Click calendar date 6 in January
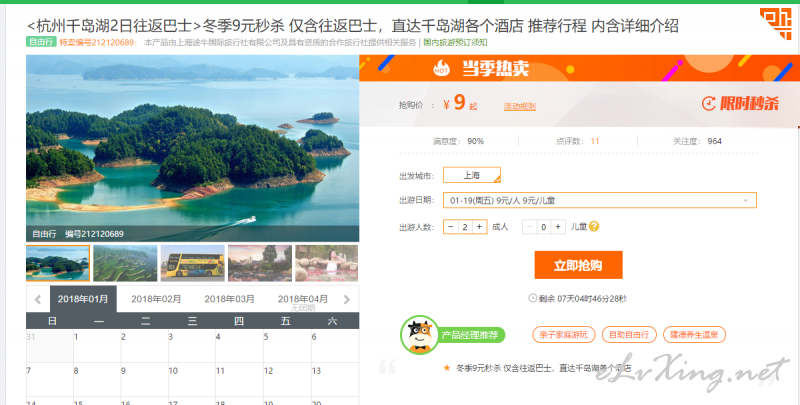This screenshot has height=405, width=800. coord(335,346)
